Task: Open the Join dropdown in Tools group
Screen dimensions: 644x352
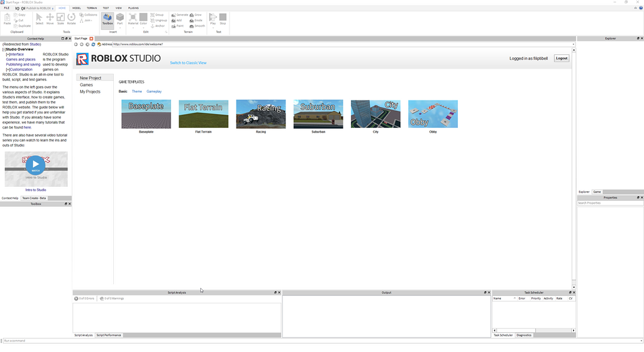Action: pyautogui.click(x=86, y=20)
